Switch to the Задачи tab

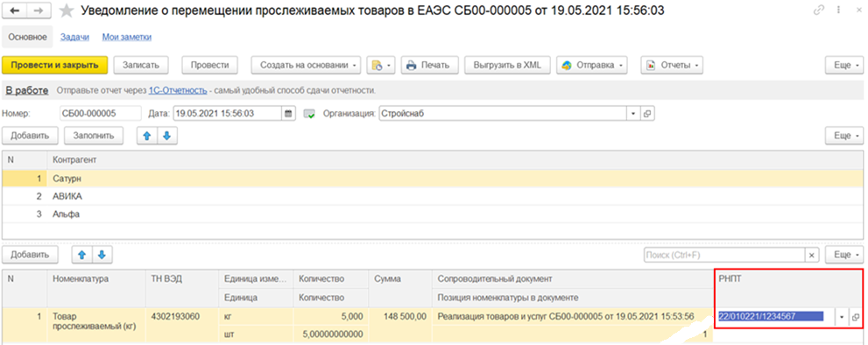click(74, 37)
